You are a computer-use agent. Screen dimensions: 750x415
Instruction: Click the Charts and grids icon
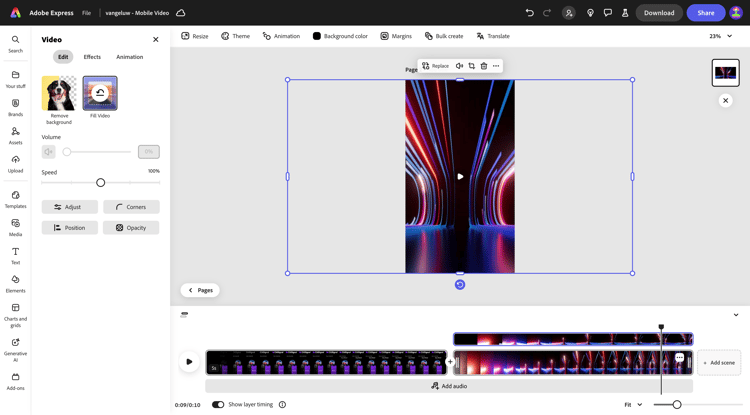[x=15, y=312]
